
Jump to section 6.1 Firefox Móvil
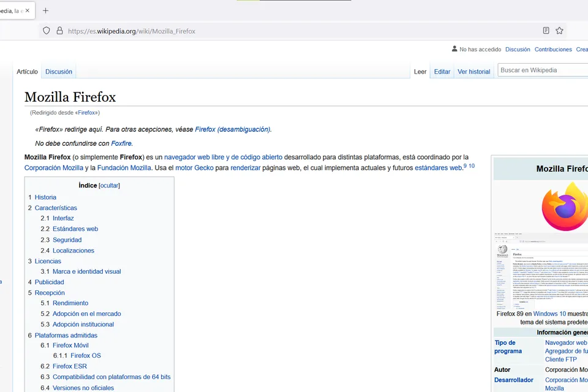pyautogui.click(x=70, y=345)
